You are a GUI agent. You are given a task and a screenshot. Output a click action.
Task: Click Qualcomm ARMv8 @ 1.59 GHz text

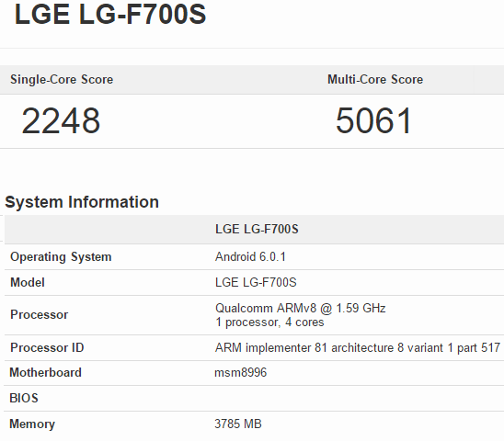300,308
